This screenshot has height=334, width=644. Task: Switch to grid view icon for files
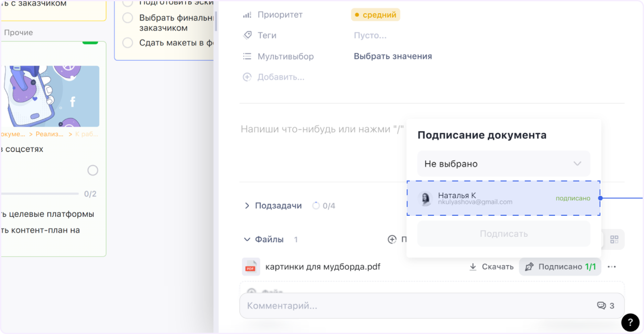[614, 239]
